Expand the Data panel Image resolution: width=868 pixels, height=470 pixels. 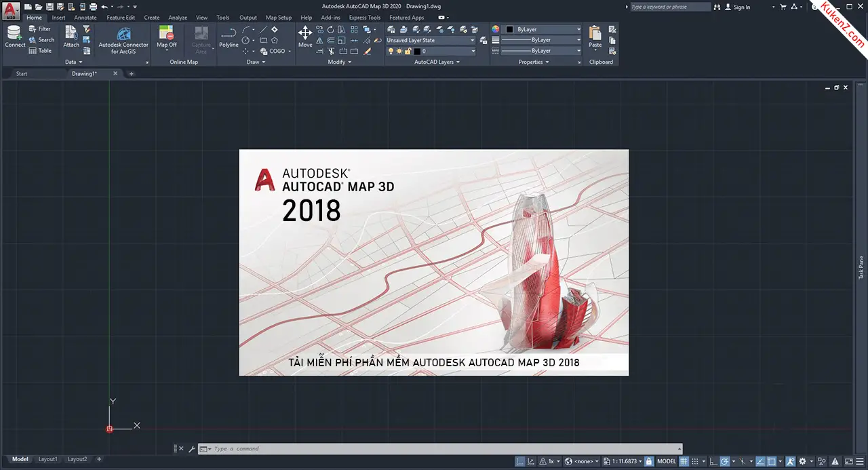tap(74, 62)
